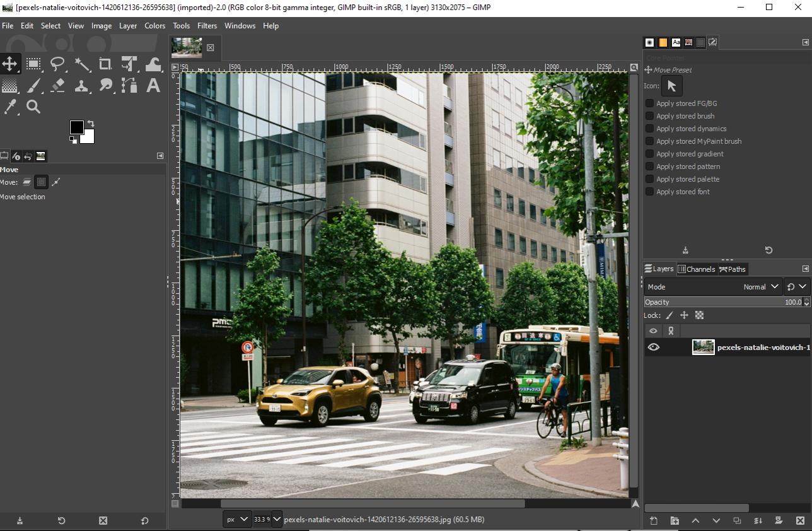Check the Apply stored gradient box
The image size is (812, 531).
(x=649, y=154)
